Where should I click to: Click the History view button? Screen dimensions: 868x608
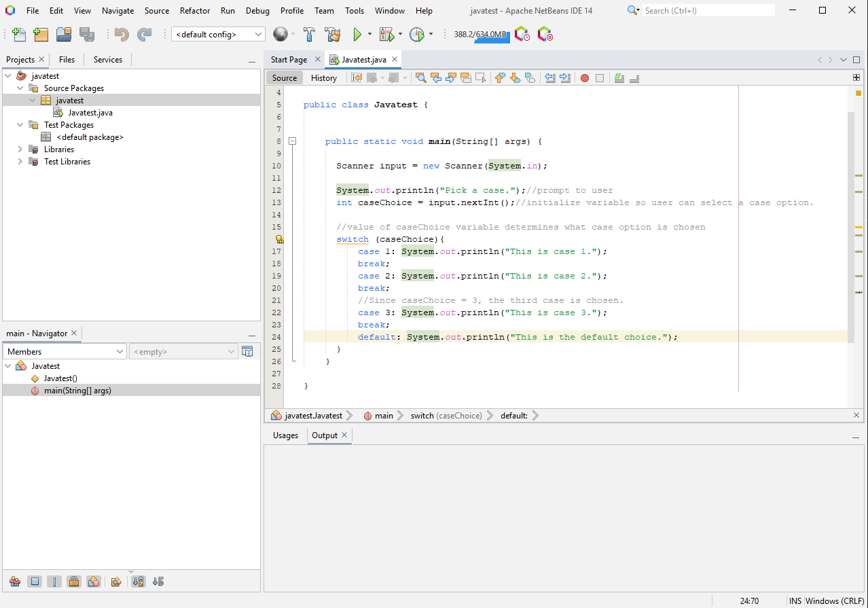[x=324, y=78]
